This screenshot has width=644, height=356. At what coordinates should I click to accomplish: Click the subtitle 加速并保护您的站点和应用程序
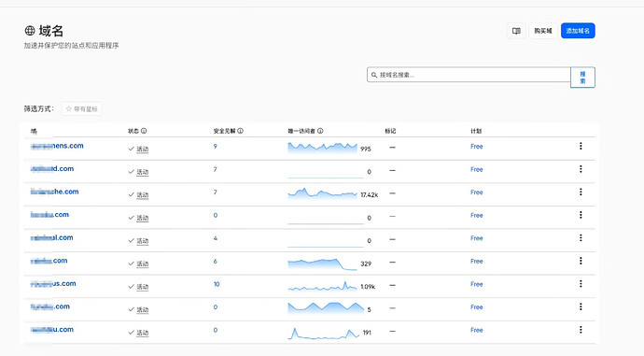[71, 46]
